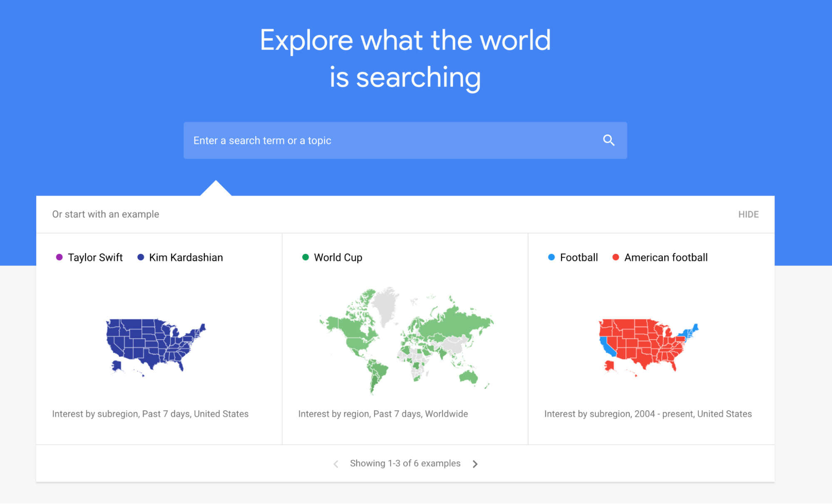The image size is (832, 504).
Task: Click the Football term label
Action: point(579,258)
